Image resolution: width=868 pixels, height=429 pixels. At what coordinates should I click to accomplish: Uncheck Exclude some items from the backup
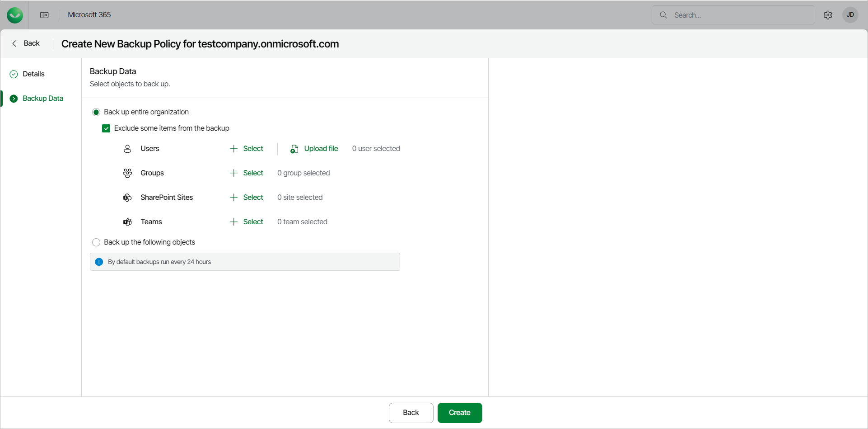pos(106,128)
